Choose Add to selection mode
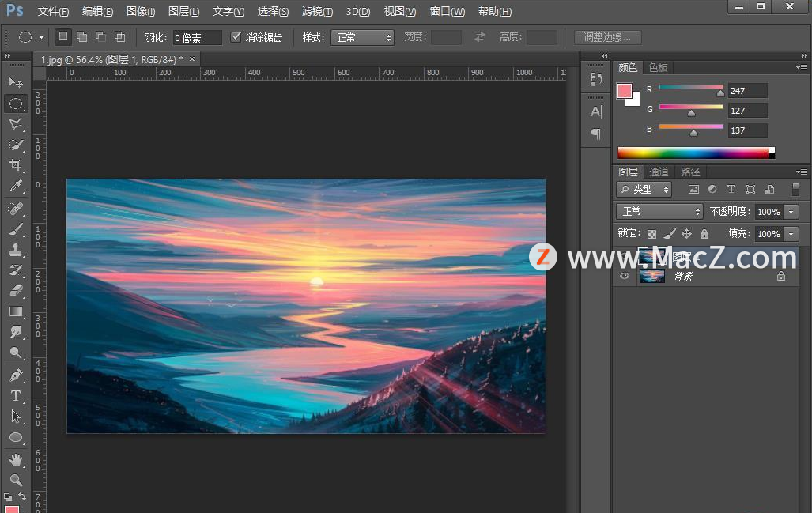Image resolution: width=812 pixels, height=513 pixels. [x=81, y=36]
